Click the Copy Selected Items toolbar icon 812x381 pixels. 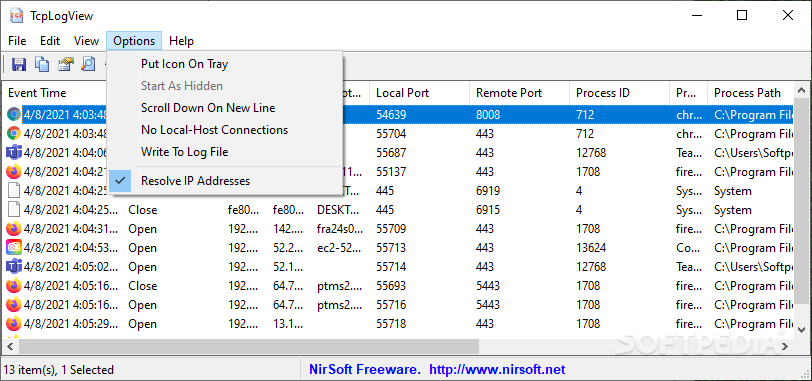(x=42, y=64)
